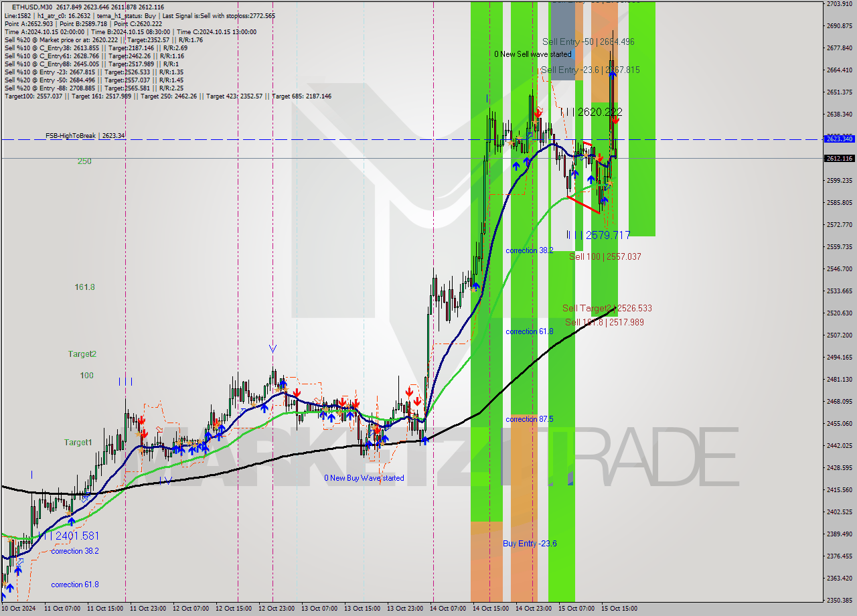
Task: Click the blue 'I I' marker above 11 Oct 15:00
Action: click(125, 382)
